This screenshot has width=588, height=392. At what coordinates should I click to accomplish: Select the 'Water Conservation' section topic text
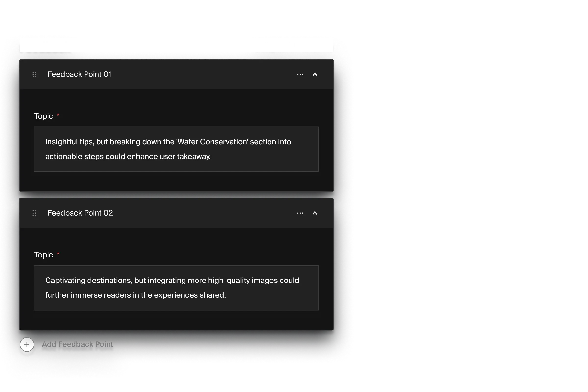pos(177,149)
